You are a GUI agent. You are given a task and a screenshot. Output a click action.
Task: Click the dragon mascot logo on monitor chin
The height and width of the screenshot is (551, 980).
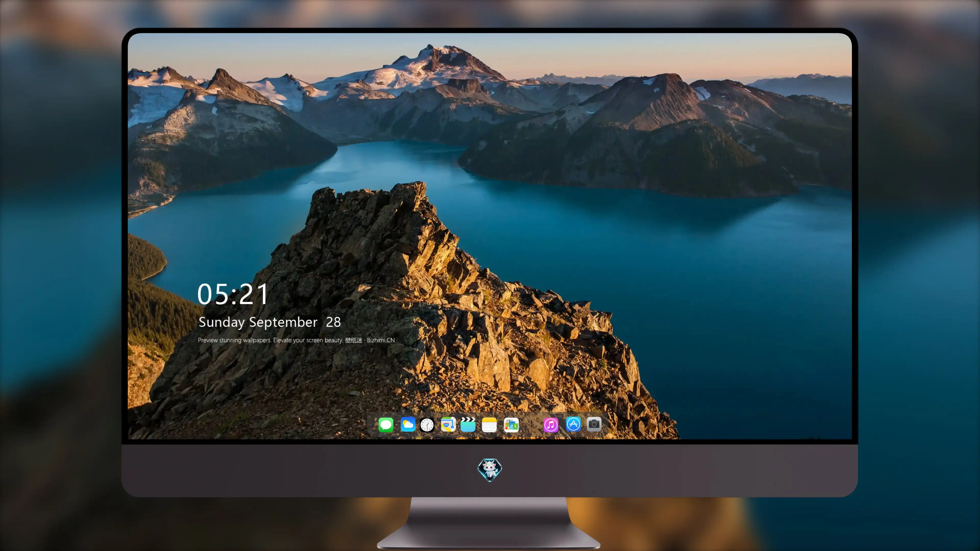click(490, 470)
